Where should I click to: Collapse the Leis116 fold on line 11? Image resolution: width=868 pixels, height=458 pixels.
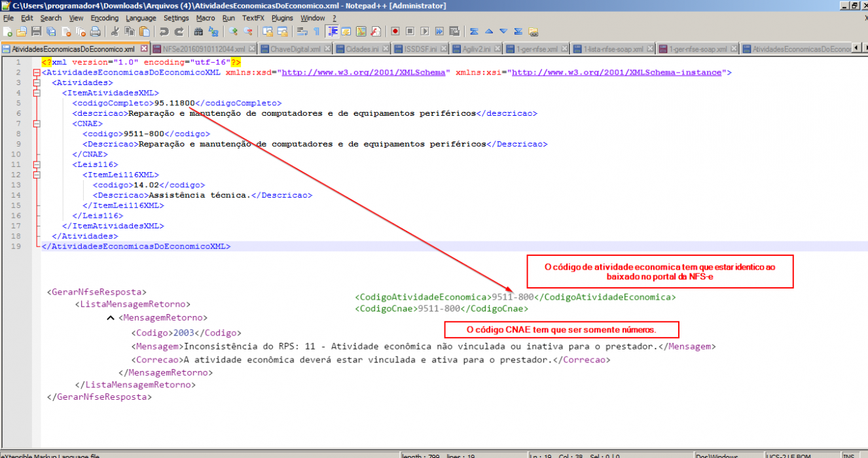[x=36, y=164]
